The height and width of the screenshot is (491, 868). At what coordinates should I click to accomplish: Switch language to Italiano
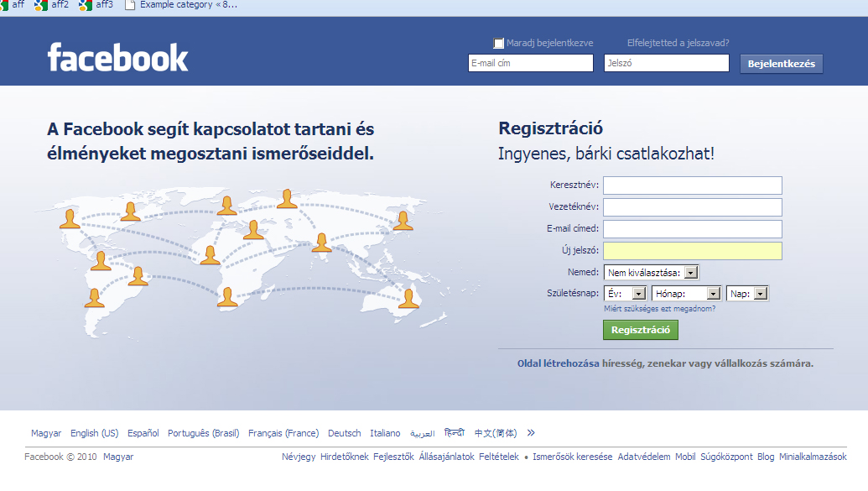click(385, 433)
